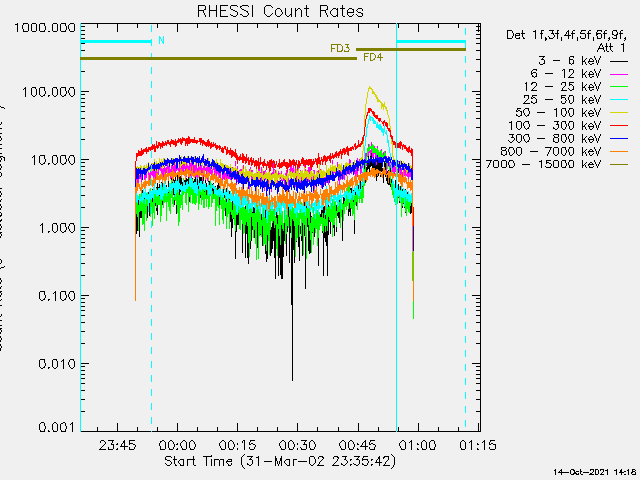Click the black 3 - 6 keV legend line
Viewport: 640px width, 480px height.
(619, 62)
